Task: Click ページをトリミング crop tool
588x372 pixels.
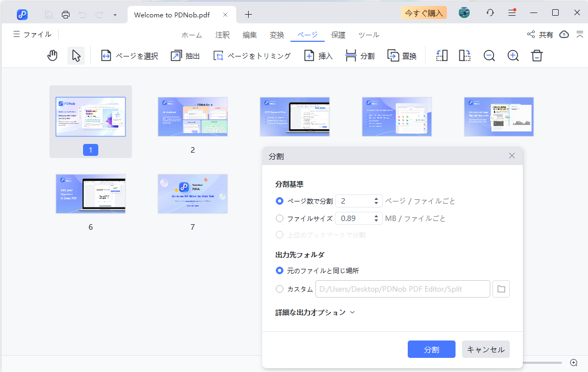Action: coord(252,56)
